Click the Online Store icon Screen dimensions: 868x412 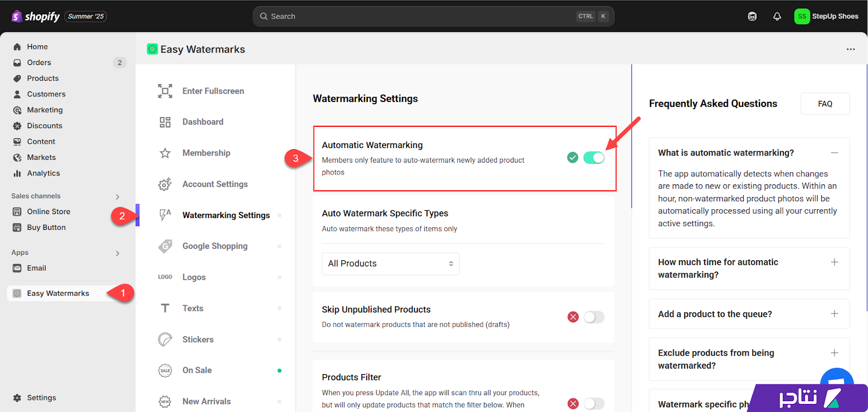(17, 211)
